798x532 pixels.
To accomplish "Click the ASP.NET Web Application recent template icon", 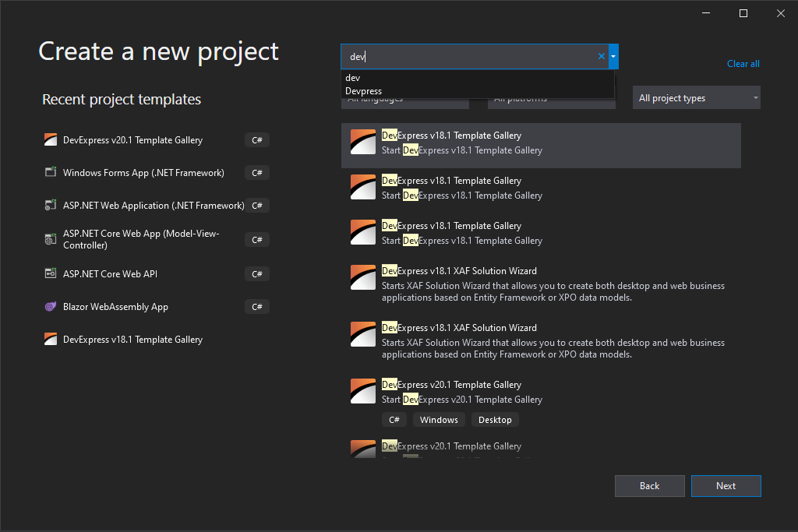I will point(51,206).
